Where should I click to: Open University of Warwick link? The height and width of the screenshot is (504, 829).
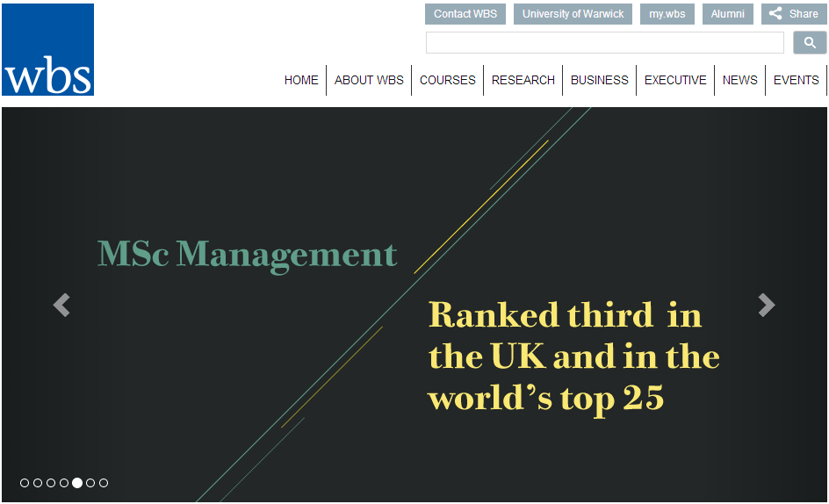coord(573,14)
